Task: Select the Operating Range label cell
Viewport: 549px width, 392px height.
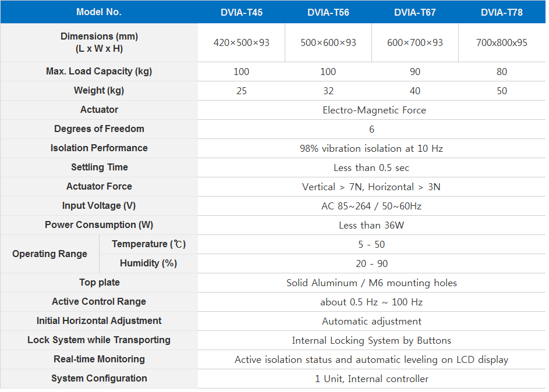Action: click(x=49, y=254)
